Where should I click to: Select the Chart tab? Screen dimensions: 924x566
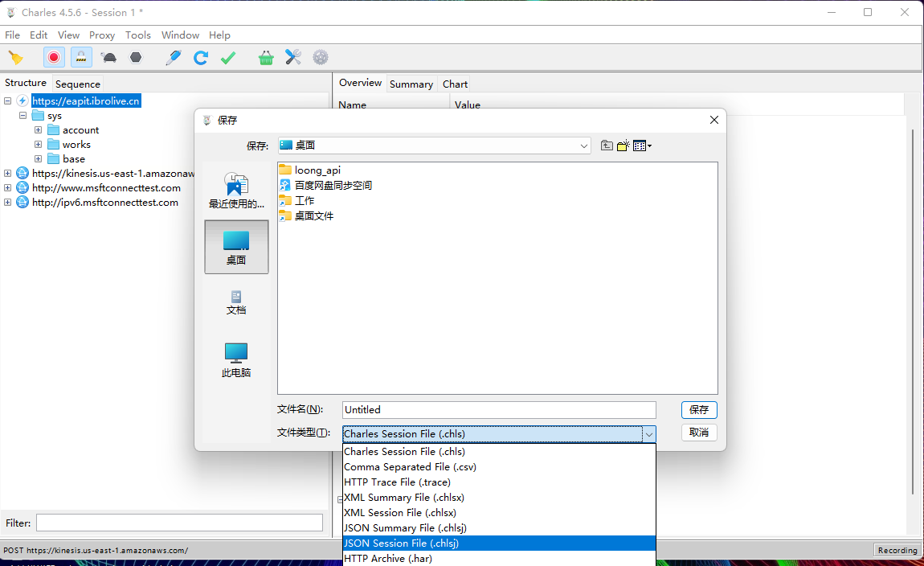pyautogui.click(x=455, y=84)
